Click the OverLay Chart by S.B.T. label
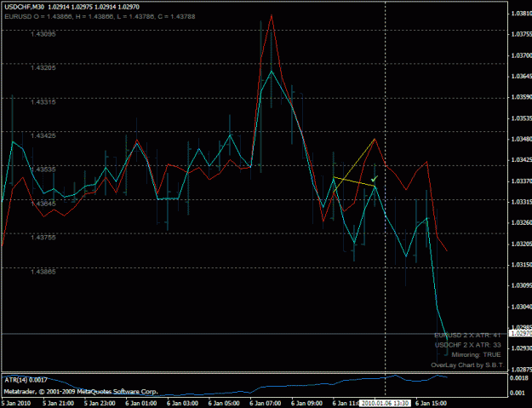This screenshot has width=532, height=408. 467,365
